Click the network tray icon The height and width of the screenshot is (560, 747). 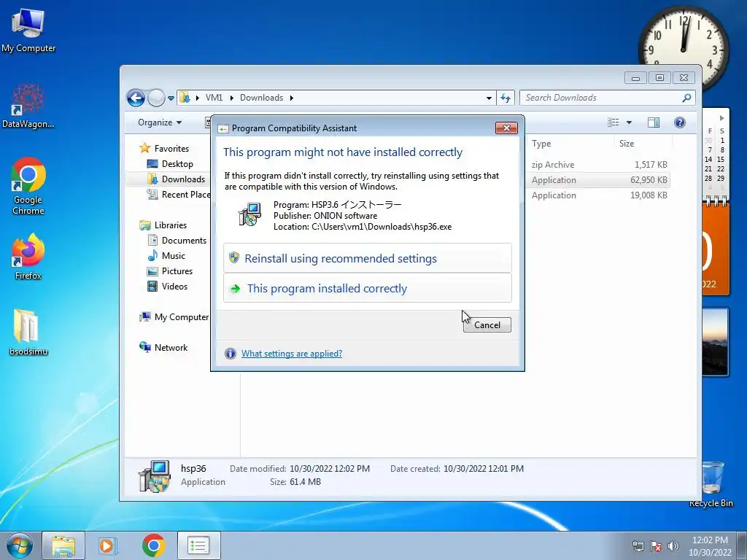pos(638,546)
